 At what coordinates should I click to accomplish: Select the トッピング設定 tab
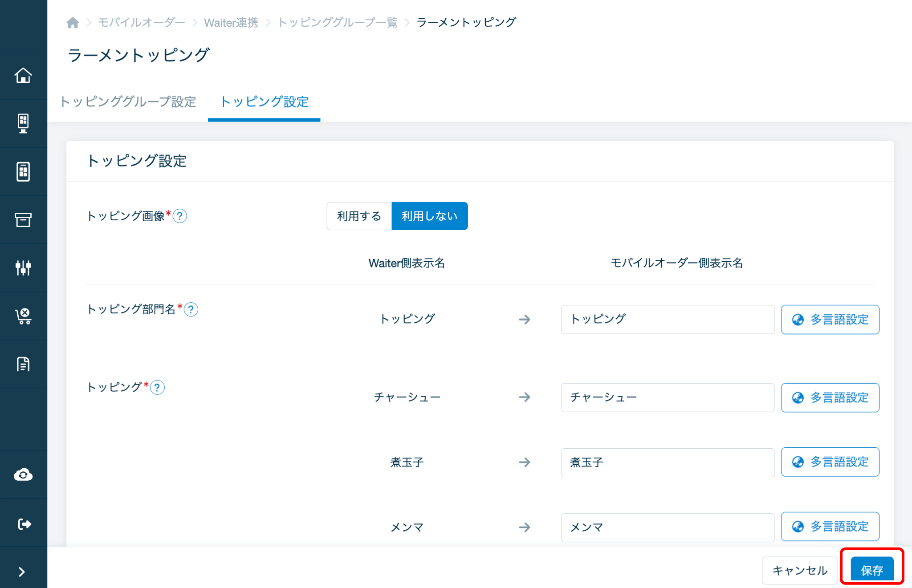264,102
